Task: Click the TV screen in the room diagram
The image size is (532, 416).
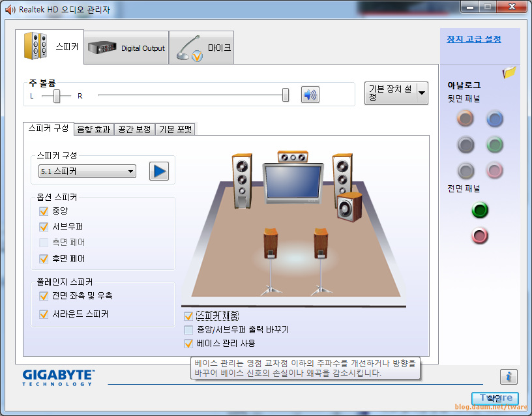Action: [x=293, y=182]
